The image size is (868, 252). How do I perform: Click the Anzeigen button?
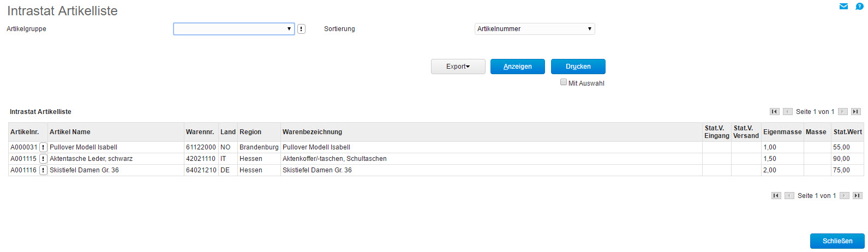517,67
